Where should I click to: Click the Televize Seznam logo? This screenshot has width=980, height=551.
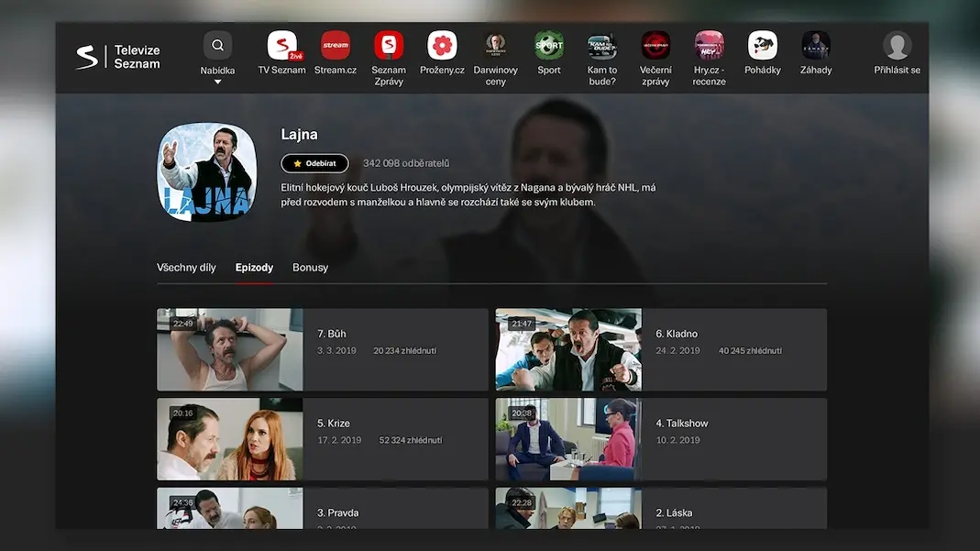pos(118,57)
